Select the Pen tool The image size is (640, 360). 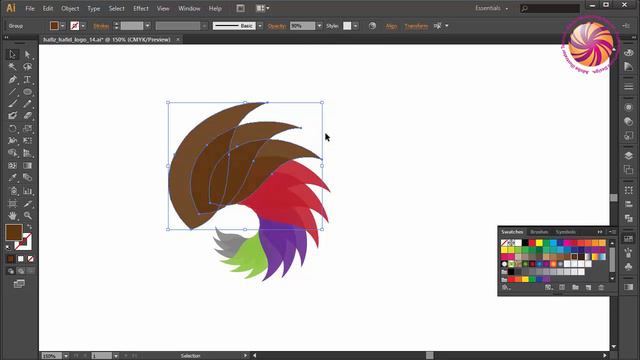coord(12,79)
